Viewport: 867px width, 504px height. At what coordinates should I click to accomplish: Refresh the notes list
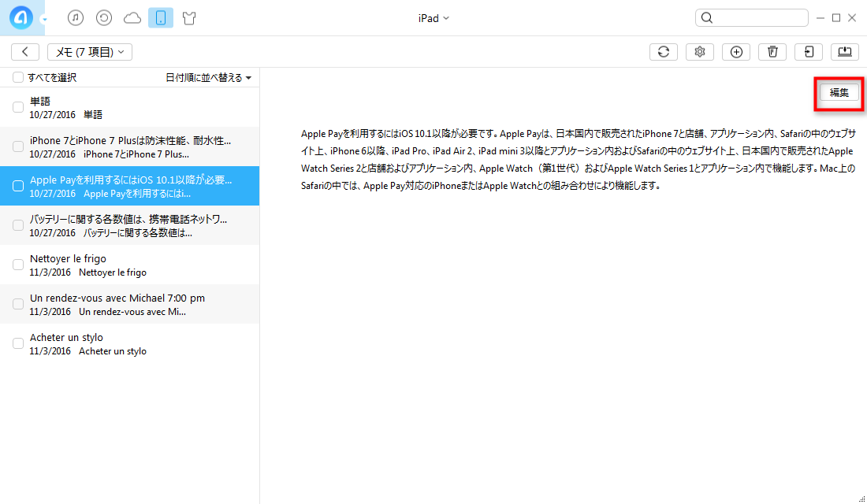[x=664, y=52]
